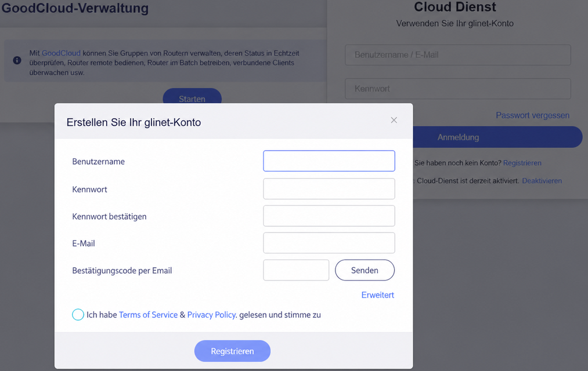Click the Bestätigungscode per Email label
The height and width of the screenshot is (371, 588).
click(122, 271)
